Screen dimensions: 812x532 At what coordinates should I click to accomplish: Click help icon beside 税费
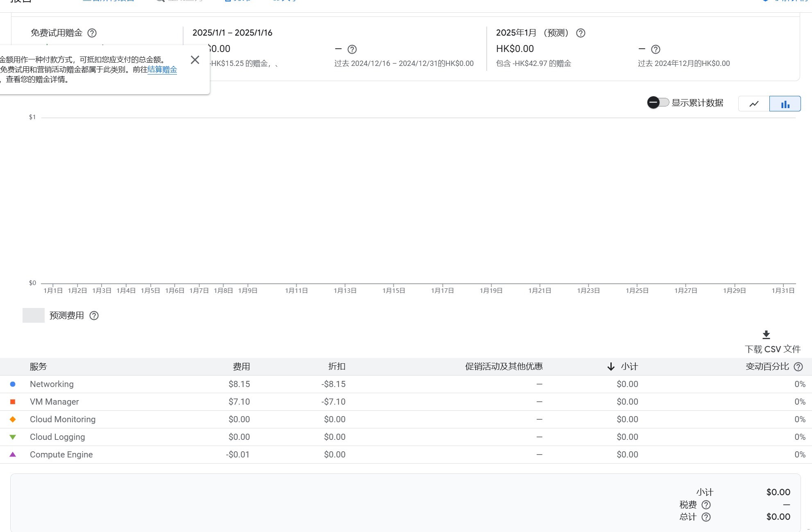point(706,505)
